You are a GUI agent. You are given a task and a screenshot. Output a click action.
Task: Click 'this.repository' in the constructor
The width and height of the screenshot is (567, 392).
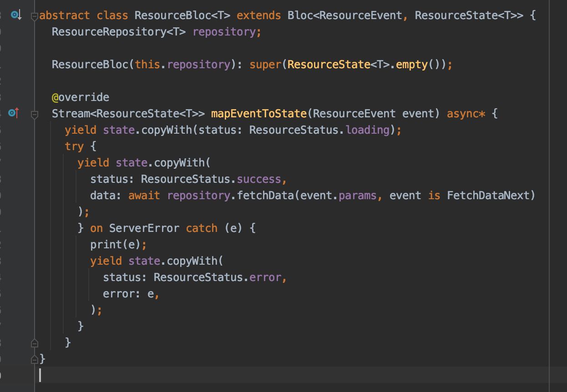(x=182, y=65)
